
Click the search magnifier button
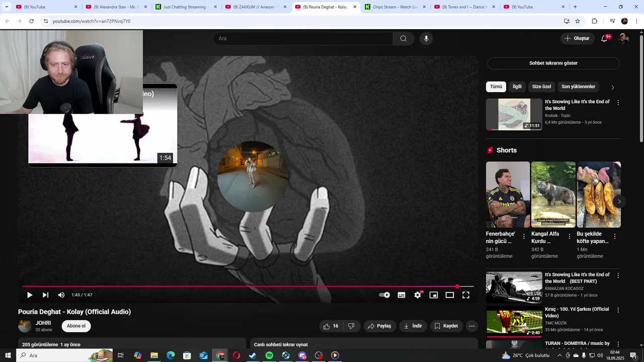click(x=404, y=38)
